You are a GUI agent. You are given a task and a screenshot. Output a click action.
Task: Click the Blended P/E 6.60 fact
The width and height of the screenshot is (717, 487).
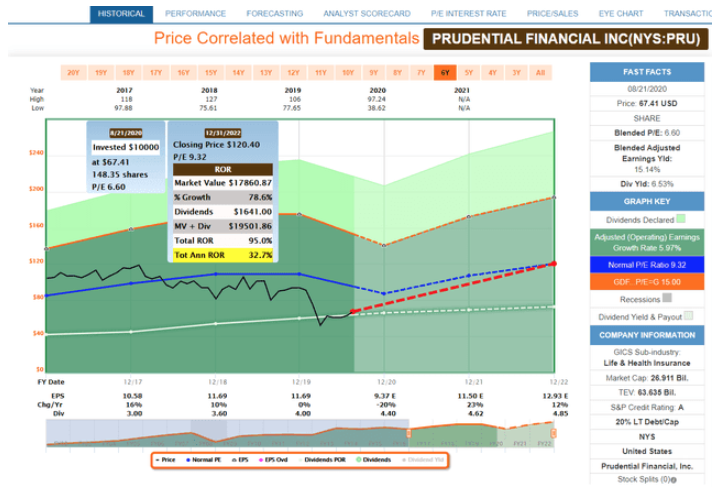[x=647, y=133]
